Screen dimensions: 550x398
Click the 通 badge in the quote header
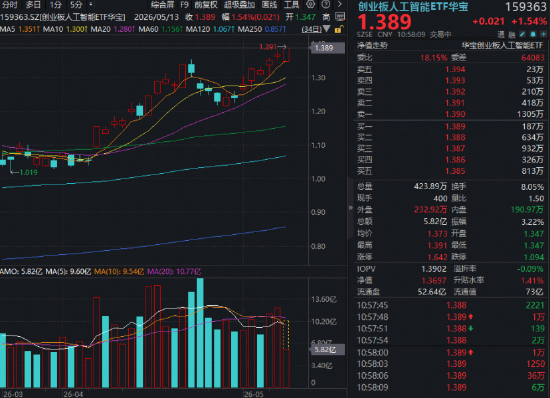coord(501,34)
